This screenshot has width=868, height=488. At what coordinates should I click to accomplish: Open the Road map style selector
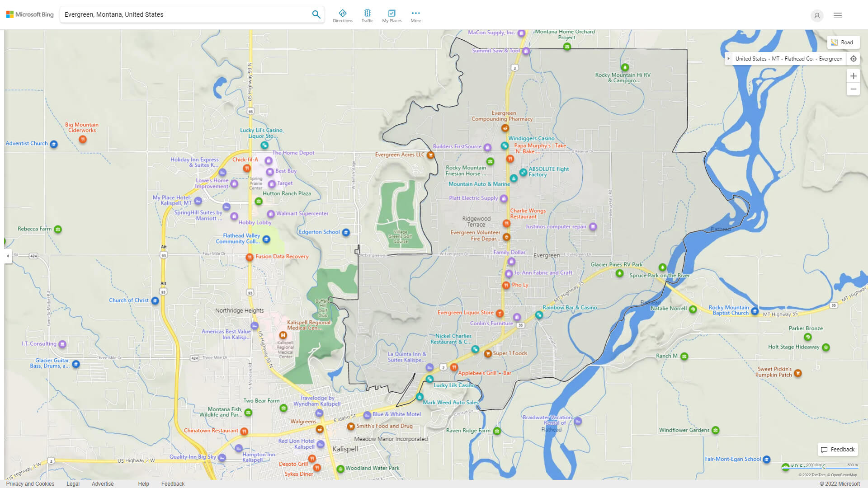coord(843,42)
